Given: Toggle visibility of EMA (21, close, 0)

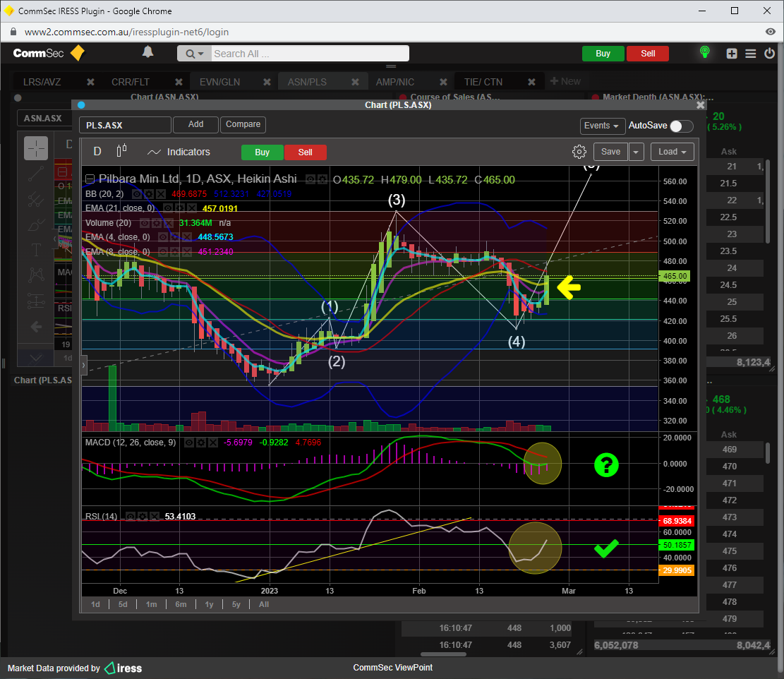Looking at the screenshot, I should (168, 208).
